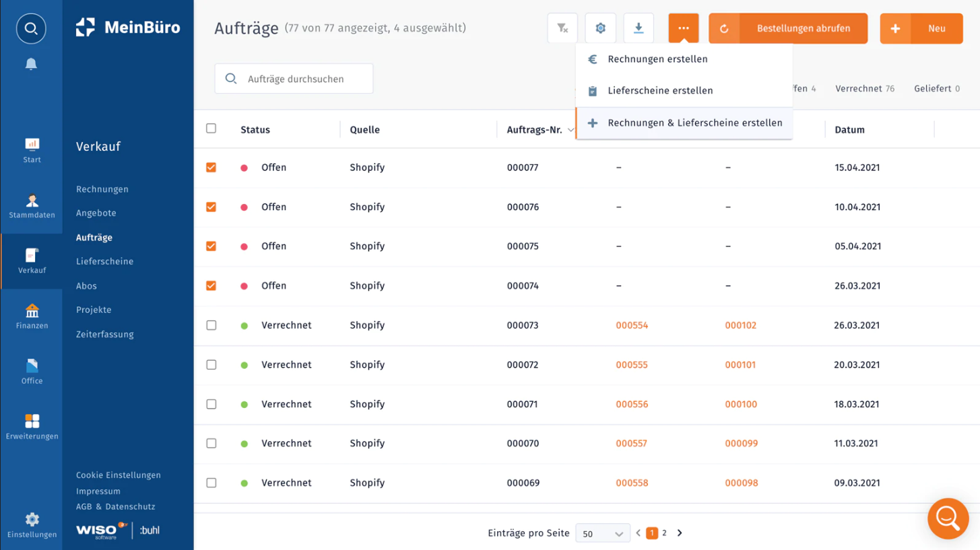Toggle the three-dots more actions menu
This screenshot has height=550, width=980.
pyautogui.click(x=684, y=28)
